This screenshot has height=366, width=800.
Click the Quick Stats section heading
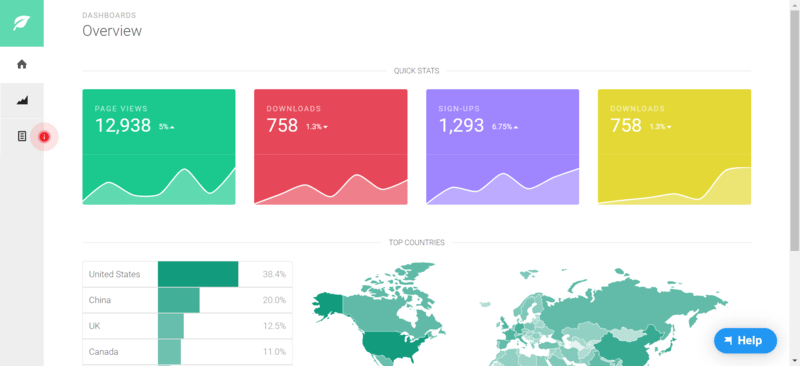pyautogui.click(x=416, y=71)
